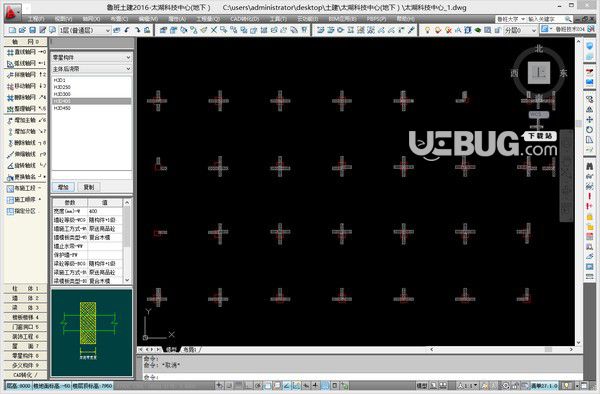Viewport: 600px width, 394px height.
Task: Click the binoculars icon on right toolbar
Action: (x=589, y=166)
